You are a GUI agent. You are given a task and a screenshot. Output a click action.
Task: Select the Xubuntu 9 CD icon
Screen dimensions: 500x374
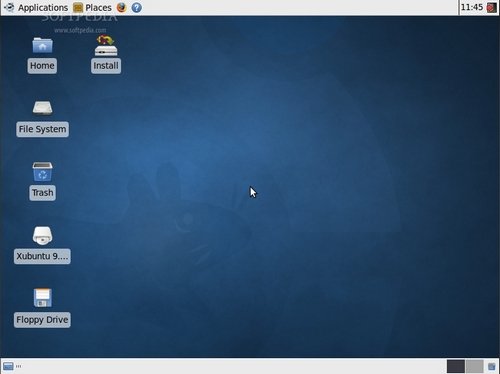(42, 235)
